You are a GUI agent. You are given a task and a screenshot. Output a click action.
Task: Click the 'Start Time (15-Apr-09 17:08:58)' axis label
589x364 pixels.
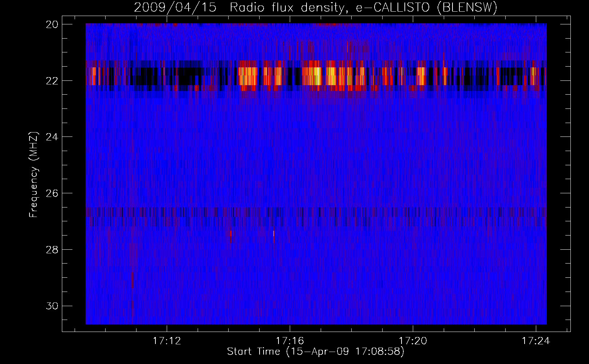pos(316,352)
